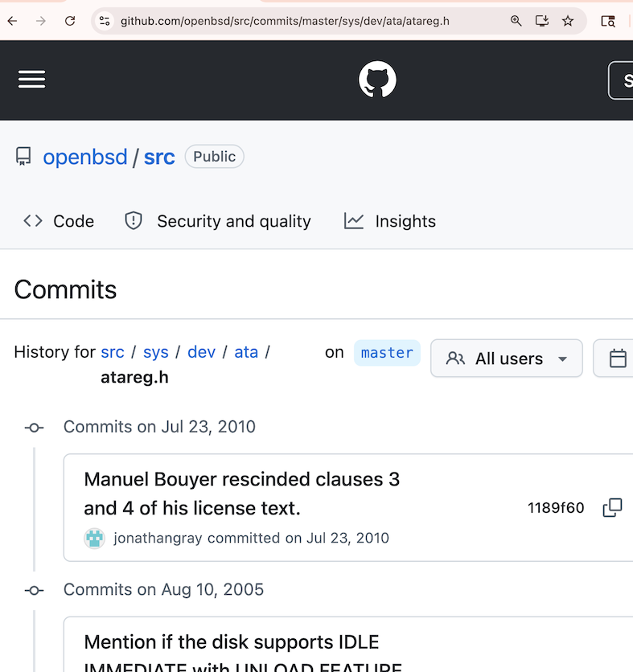Image resolution: width=633 pixels, height=672 pixels.
Task: Click the GitHub Octocat logo
Action: point(377,80)
